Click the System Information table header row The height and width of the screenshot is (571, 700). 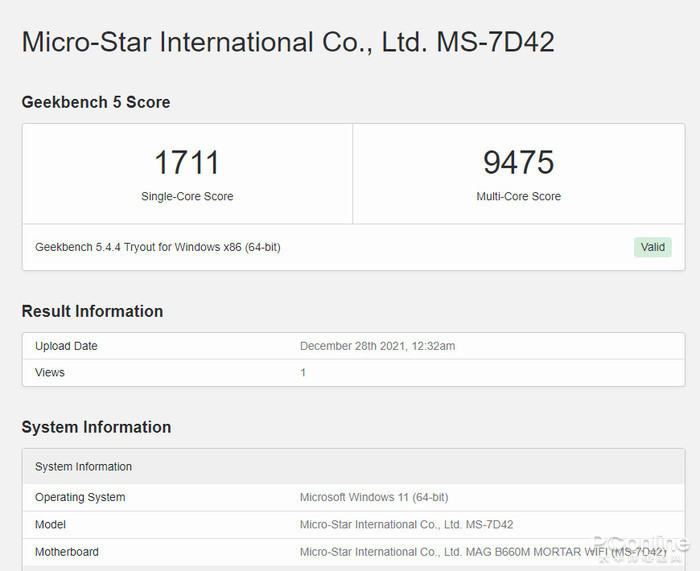pyautogui.click(x=83, y=467)
